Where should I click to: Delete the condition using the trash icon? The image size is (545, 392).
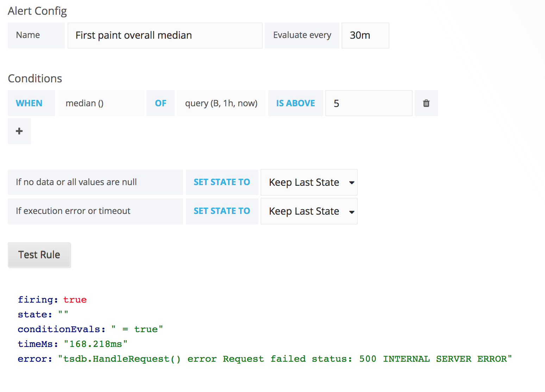pyautogui.click(x=426, y=103)
